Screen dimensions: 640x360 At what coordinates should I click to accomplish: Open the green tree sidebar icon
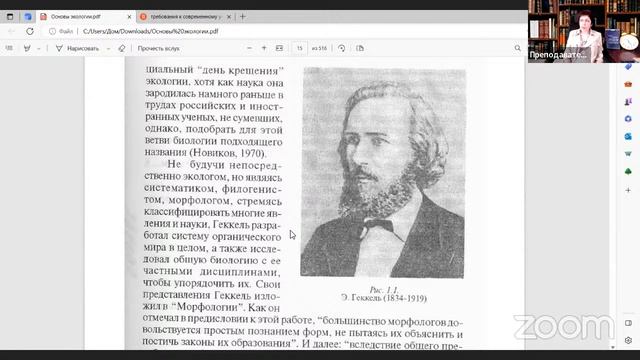[628, 171]
